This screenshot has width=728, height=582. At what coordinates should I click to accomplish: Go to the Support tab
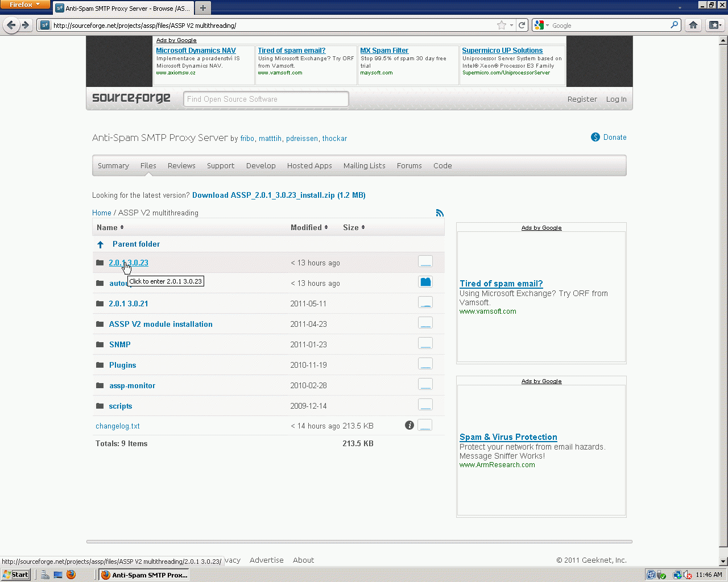(221, 166)
